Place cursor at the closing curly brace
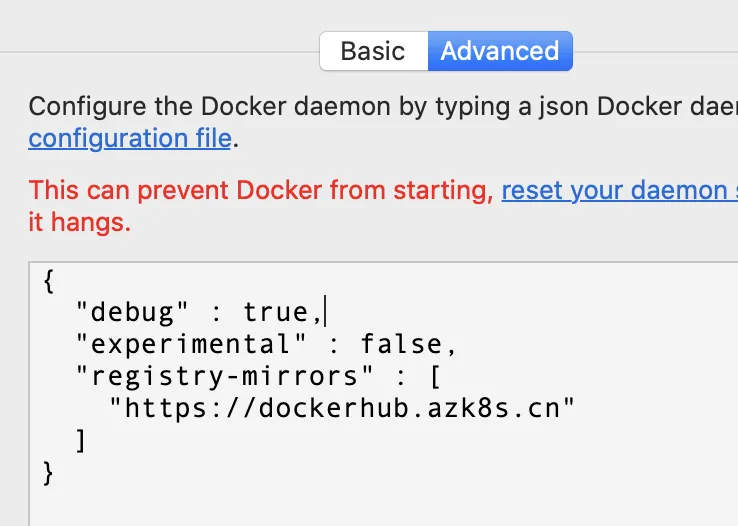The width and height of the screenshot is (738, 526). (x=50, y=471)
